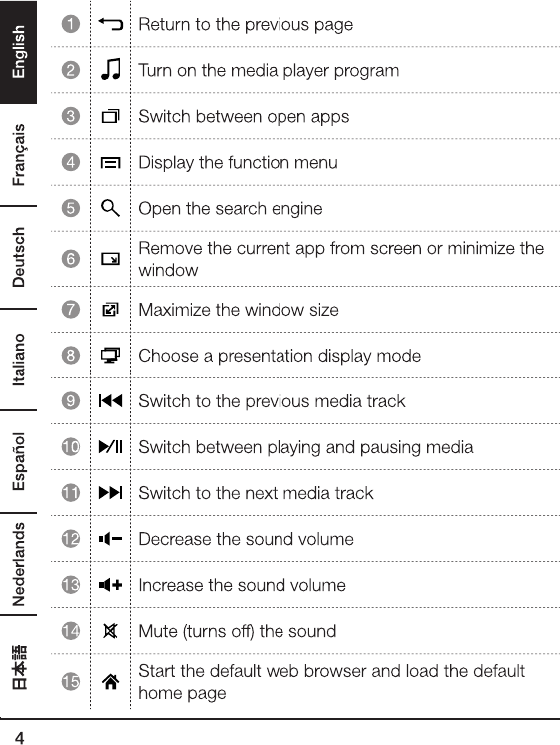Screen dimensions: 560x745
Task: Select the Deutsch language tab
Action: click(x=19, y=257)
